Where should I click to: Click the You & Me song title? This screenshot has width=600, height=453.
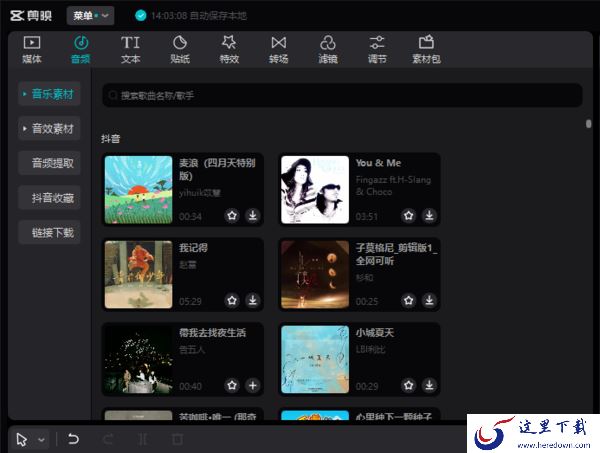[x=378, y=163]
